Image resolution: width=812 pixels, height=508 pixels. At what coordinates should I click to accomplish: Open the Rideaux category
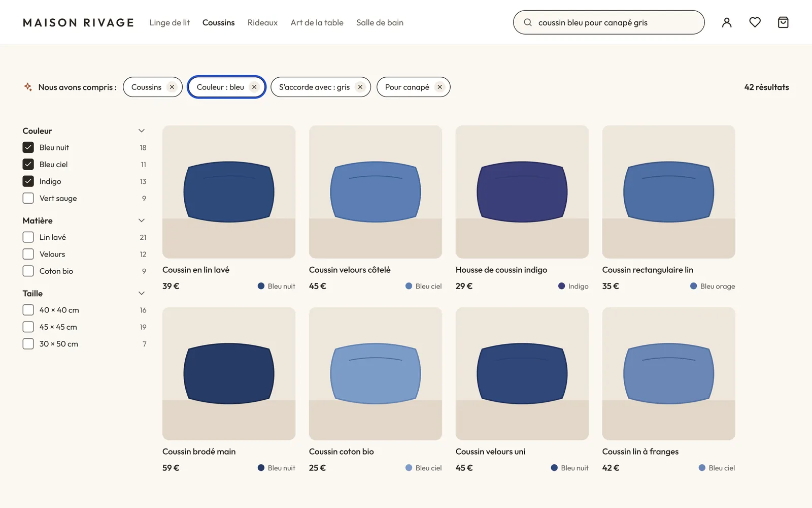tap(262, 22)
